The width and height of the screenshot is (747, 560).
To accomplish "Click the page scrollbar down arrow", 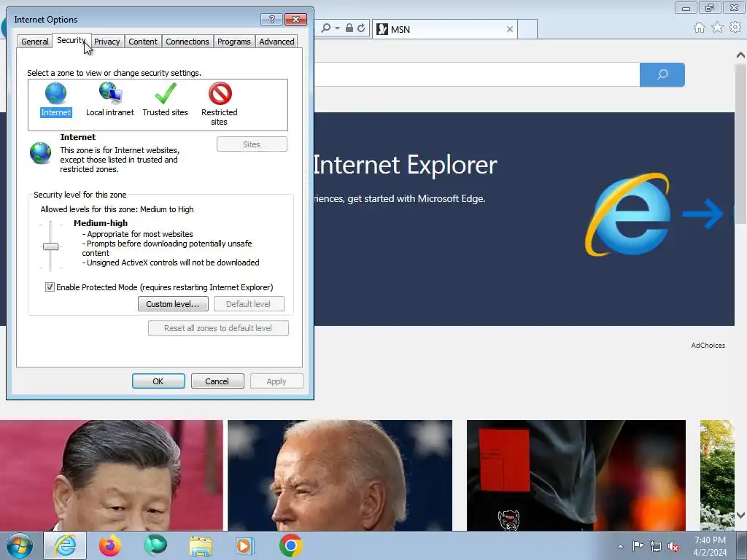I will tap(741, 515).
